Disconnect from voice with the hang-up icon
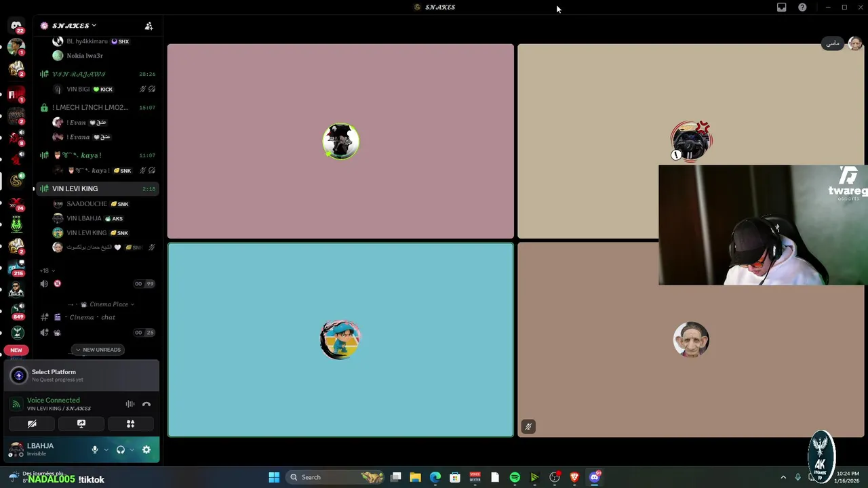 pyautogui.click(x=146, y=404)
